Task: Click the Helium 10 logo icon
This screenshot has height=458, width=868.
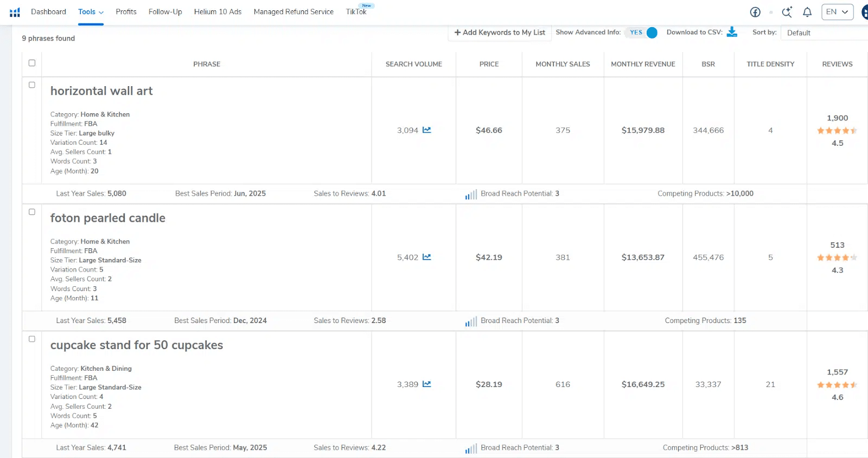Action: 15,12
